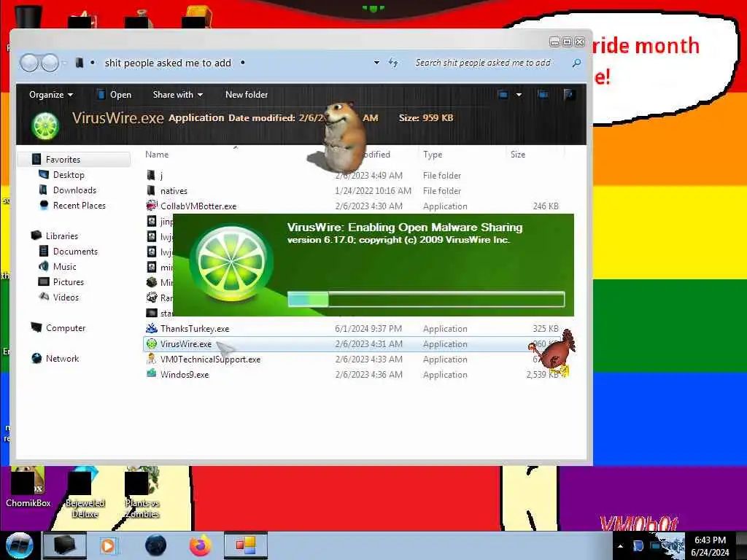Select the VirusWire.exe lime icon in the list
The height and width of the screenshot is (560, 747).
152,343
